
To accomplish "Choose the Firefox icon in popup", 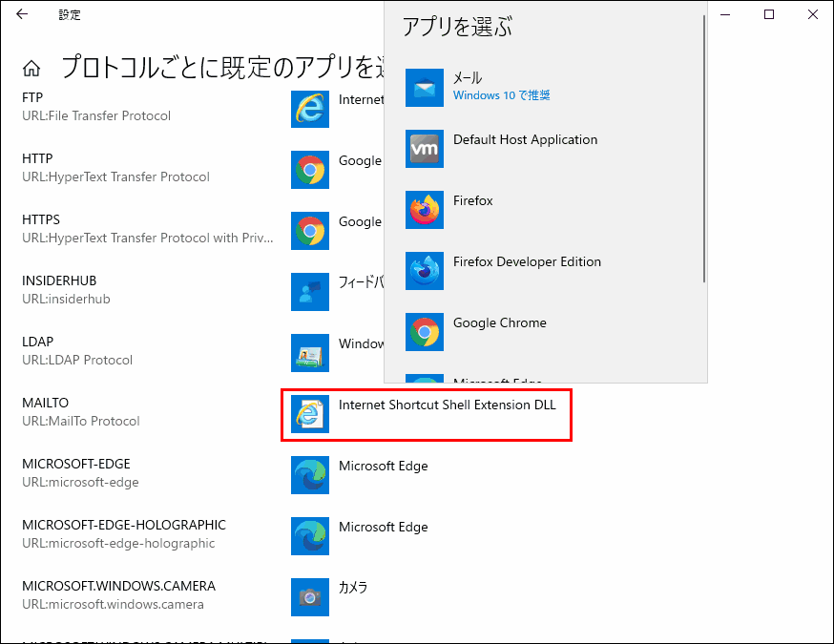I will pos(425,210).
